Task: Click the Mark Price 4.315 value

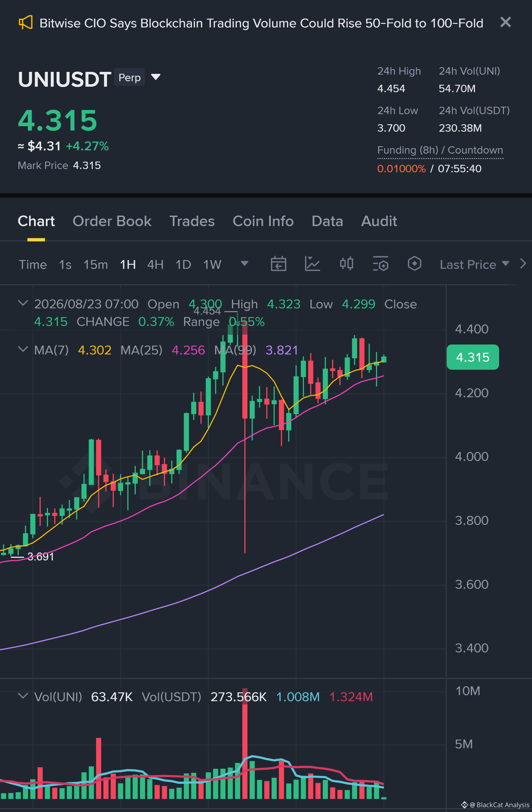Action: pos(87,165)
